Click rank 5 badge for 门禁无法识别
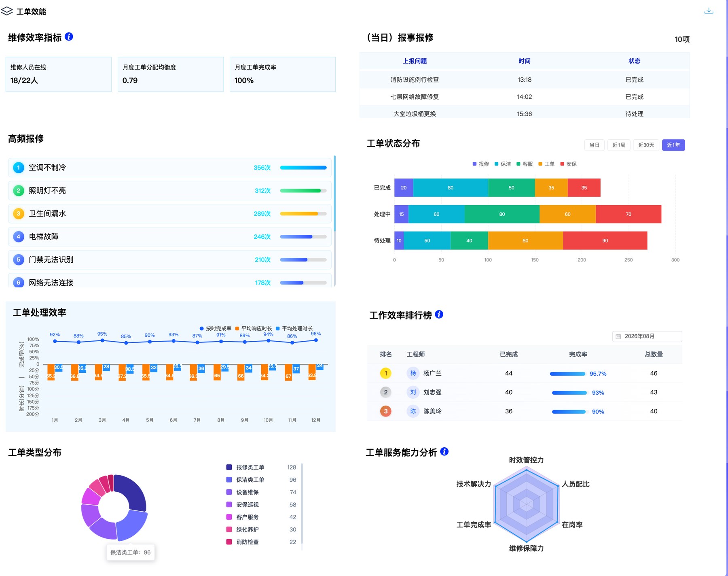 (x=18, y=260)
